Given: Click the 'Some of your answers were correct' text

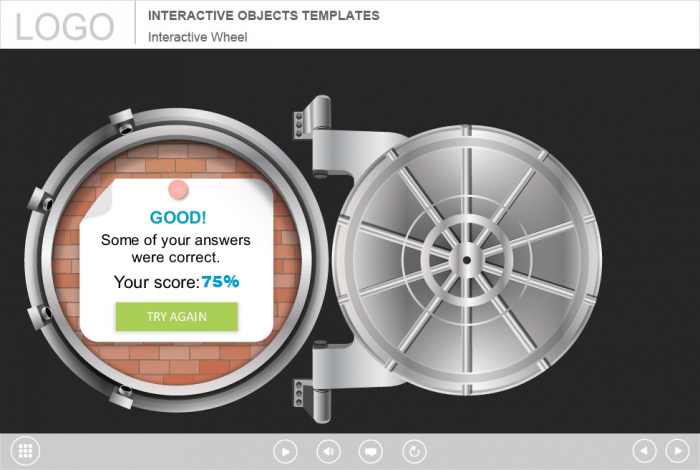Looking at the screenshot, I should click(x=176, y=249).
